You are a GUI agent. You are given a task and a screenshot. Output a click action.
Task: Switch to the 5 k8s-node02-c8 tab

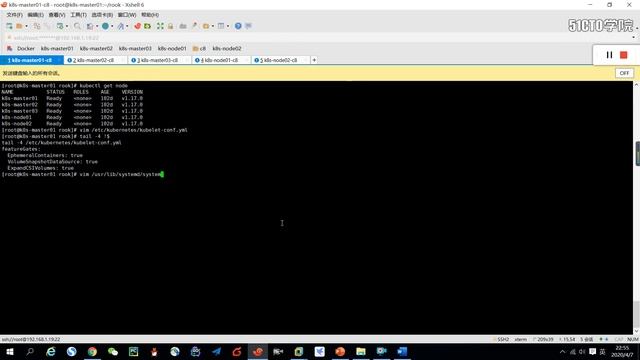click(x=280, y=60)
